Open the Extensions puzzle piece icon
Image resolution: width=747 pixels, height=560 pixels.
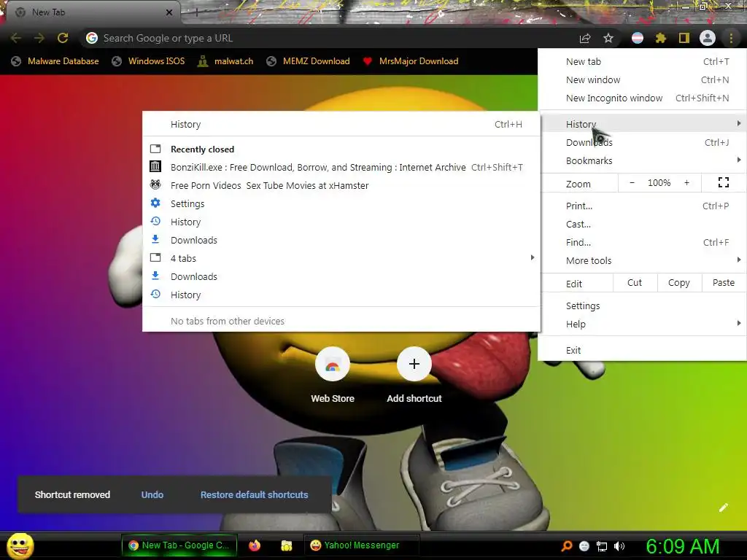[660, 38]
